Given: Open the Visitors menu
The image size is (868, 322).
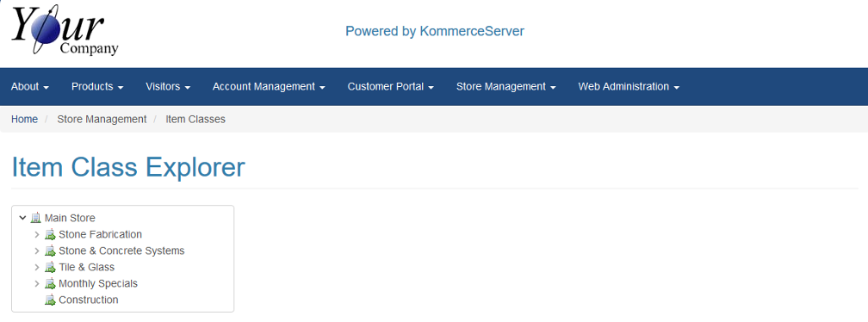Looking at the screenshot, I should [168, 87].
